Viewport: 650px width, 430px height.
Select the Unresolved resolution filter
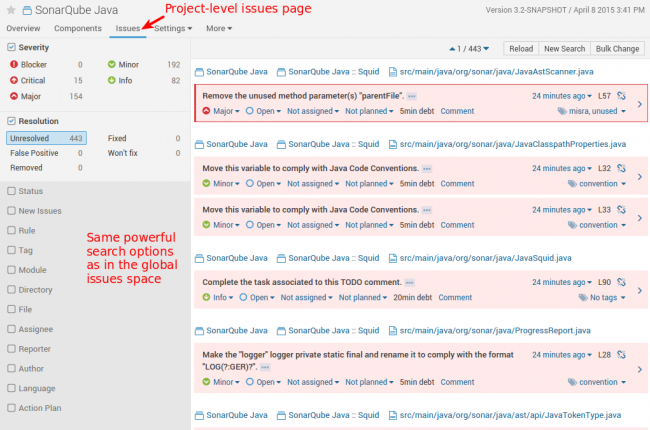click(x=46, y=138)
